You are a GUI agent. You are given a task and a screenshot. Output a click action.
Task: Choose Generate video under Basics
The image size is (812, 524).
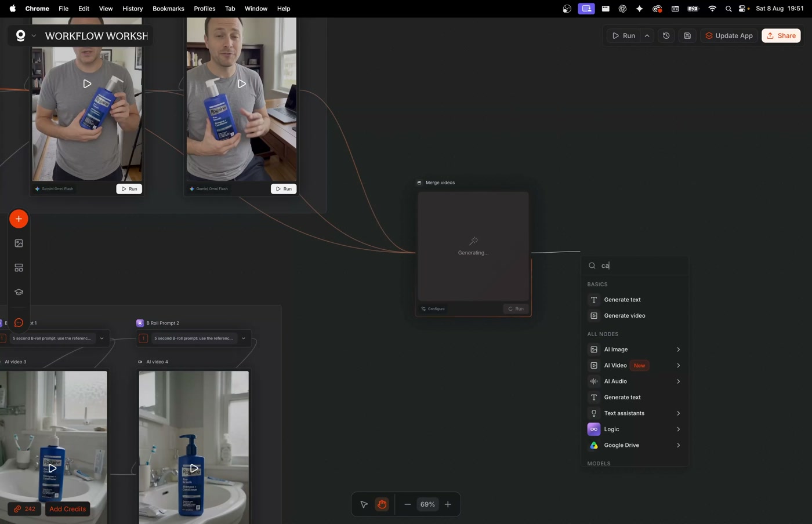635,316
